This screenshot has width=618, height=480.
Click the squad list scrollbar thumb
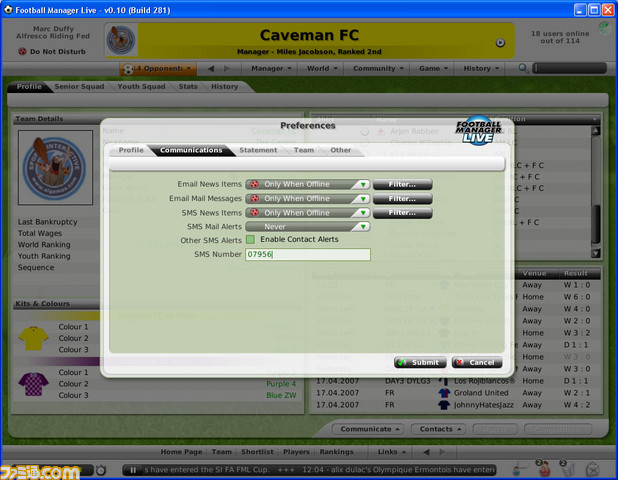(x=596, y=224)
